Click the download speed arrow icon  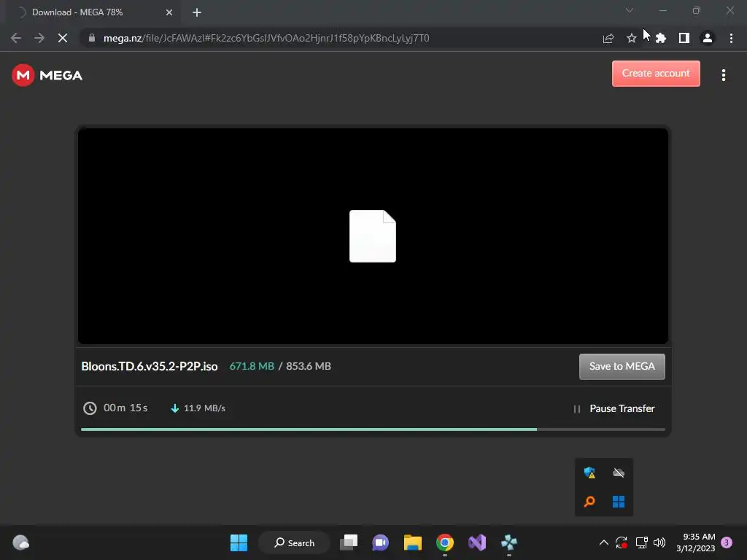coord(175,408)
